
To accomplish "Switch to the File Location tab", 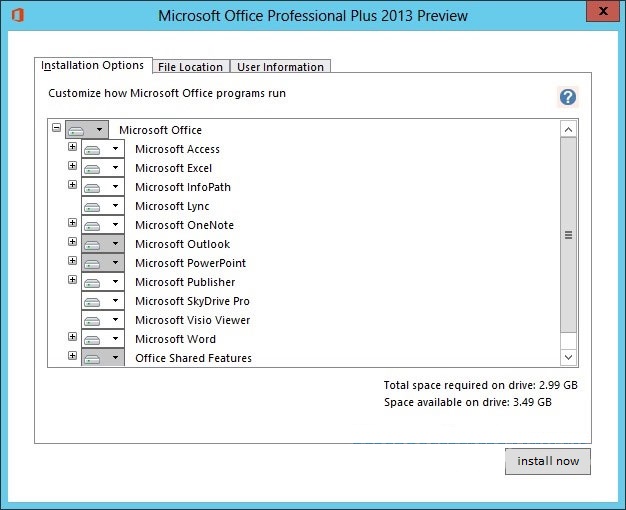I will point(190,67).
